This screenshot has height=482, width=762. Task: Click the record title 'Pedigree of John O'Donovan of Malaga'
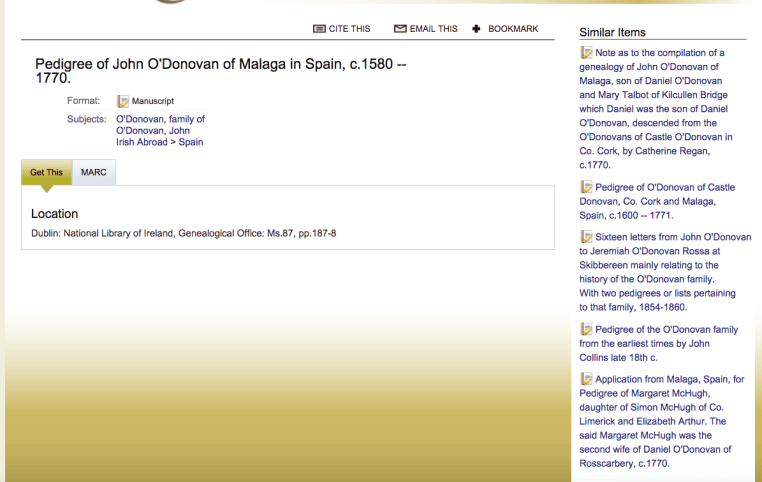pos(220,64)
